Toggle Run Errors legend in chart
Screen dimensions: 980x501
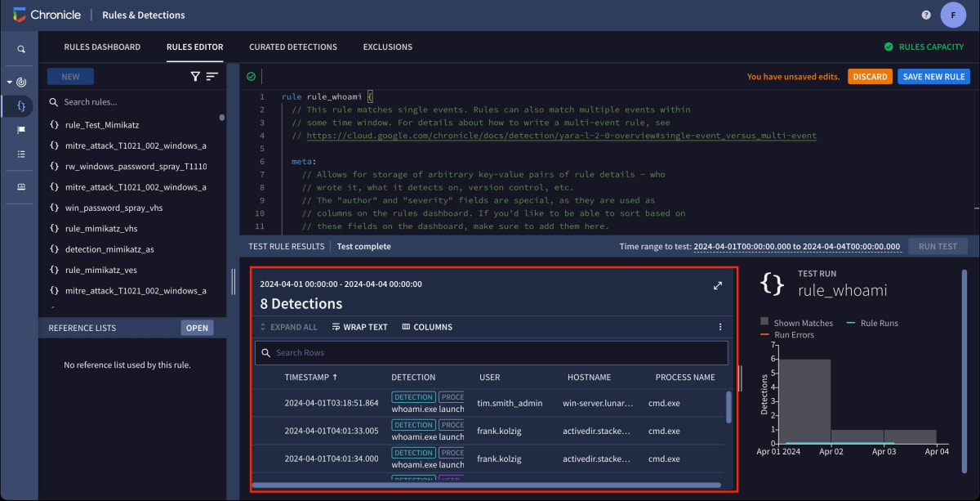(787, 334)
